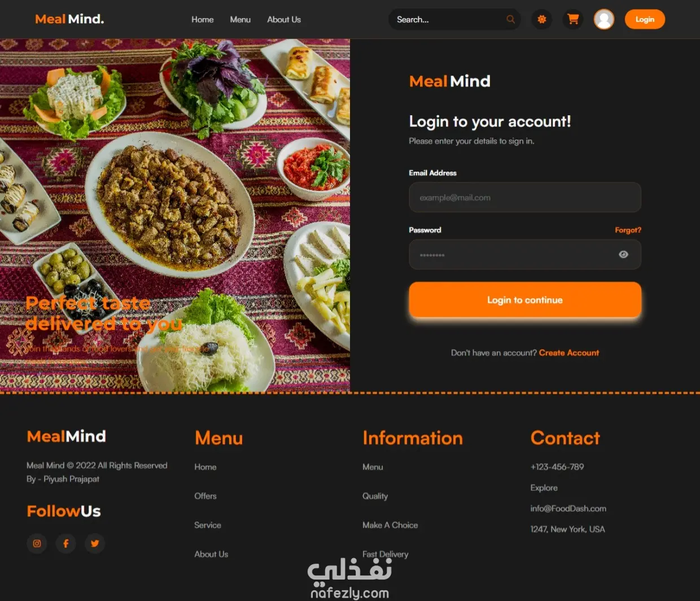700x601 pixels.
Task: Open the Offers link in footer
Action: coord(205,496)
